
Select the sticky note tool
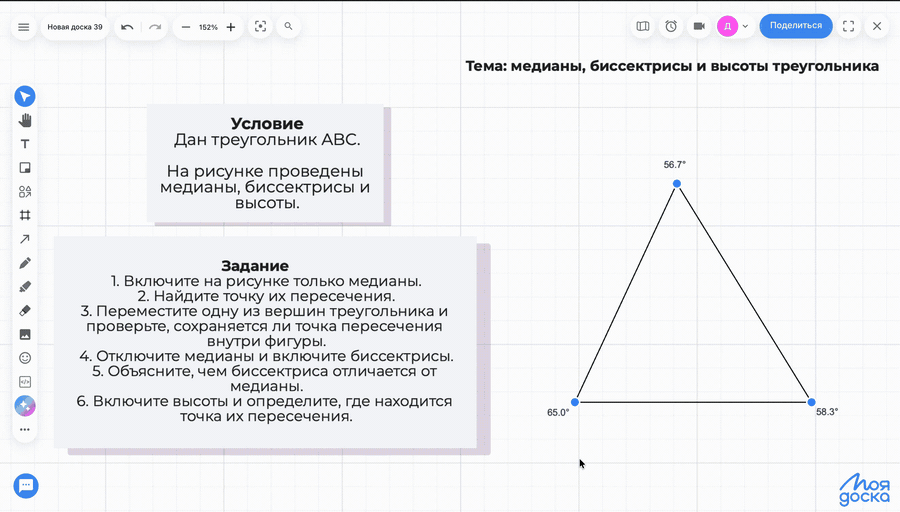25,168
